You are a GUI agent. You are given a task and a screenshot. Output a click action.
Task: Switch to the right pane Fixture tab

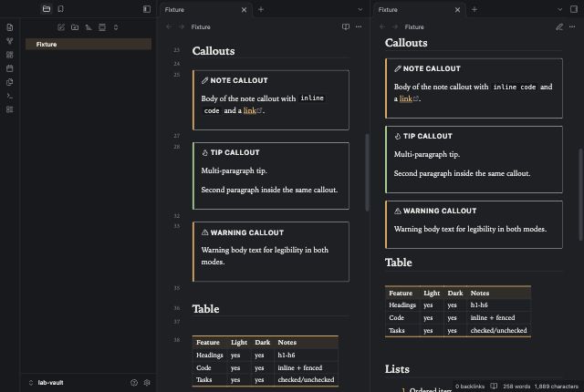tap(420, 10)
